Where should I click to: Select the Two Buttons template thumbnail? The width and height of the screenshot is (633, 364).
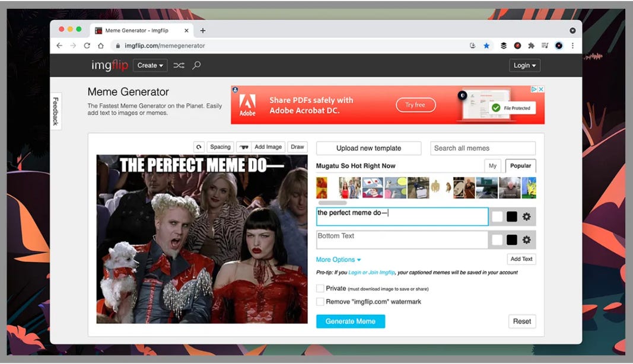point(373,188)
